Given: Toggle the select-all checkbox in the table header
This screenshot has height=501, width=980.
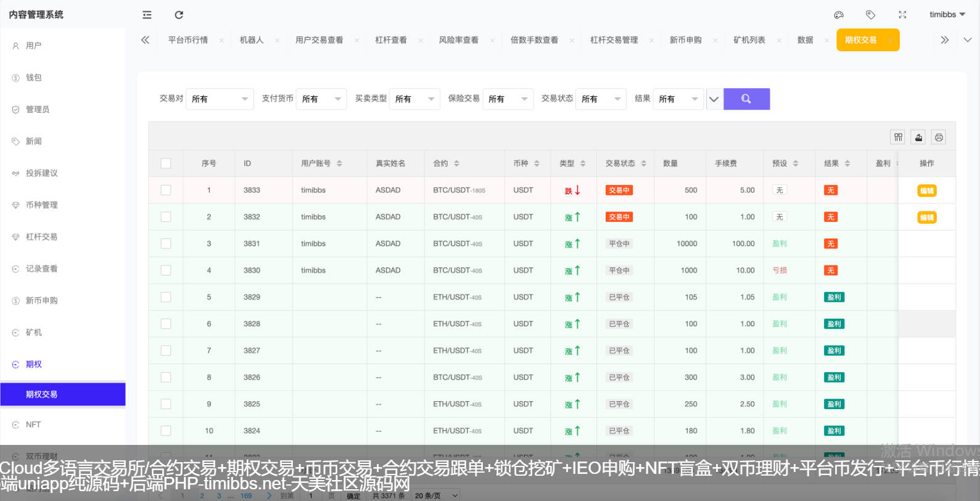Looking at the screenshot, I should pos(166,163).
